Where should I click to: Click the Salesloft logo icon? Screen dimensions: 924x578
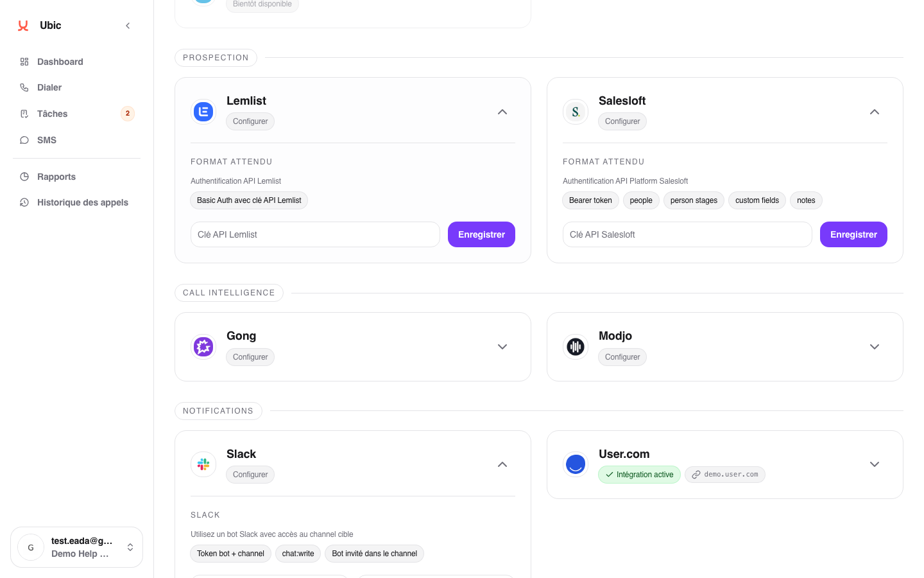(x=576, y=112)
